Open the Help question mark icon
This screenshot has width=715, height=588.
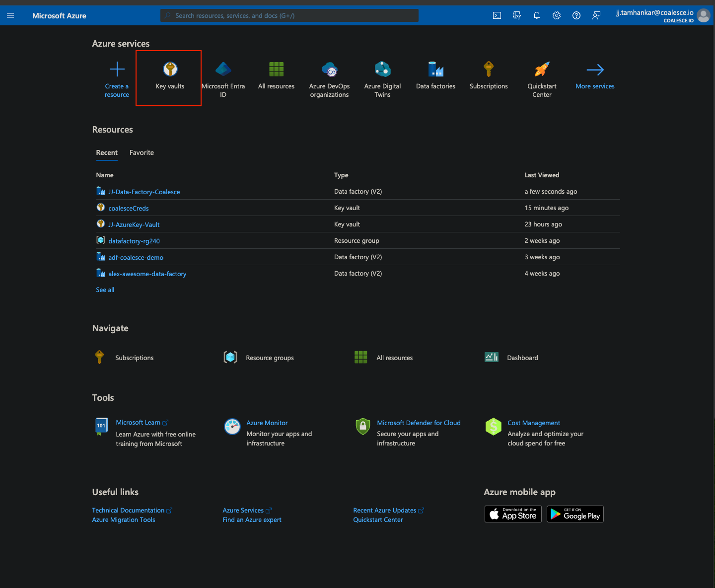point(576,15)
